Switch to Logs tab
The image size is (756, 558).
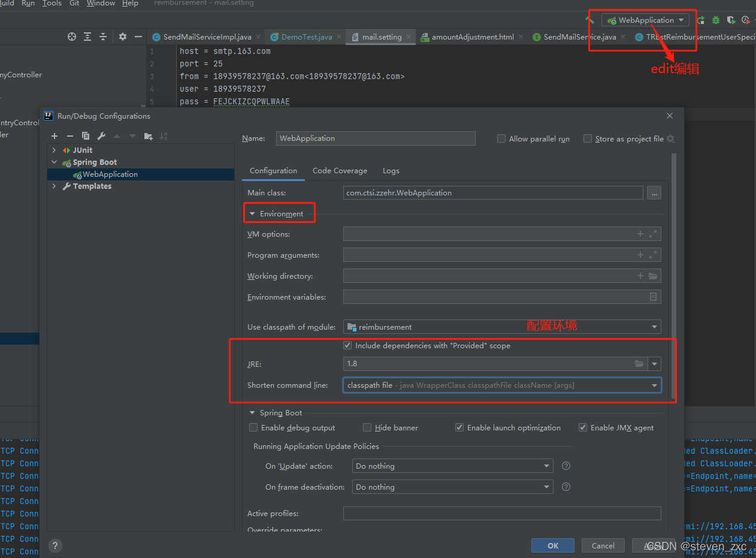(x=391, y=170)
